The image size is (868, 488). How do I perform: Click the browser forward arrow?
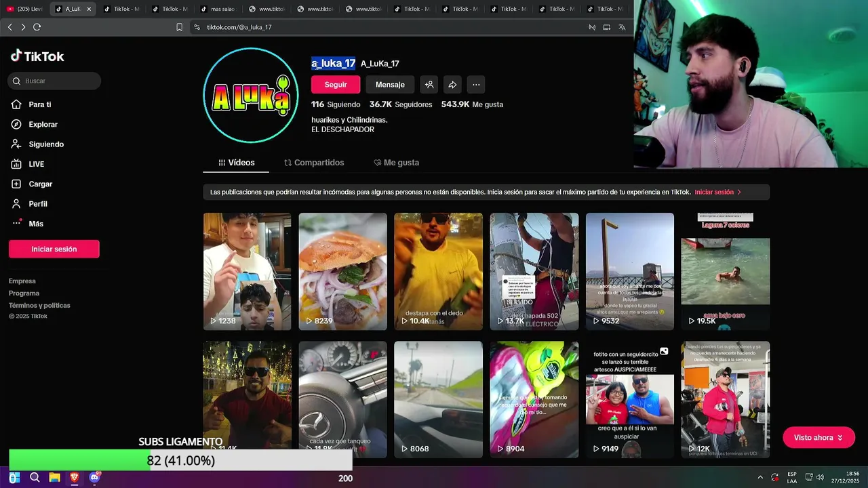coord(23,27)
